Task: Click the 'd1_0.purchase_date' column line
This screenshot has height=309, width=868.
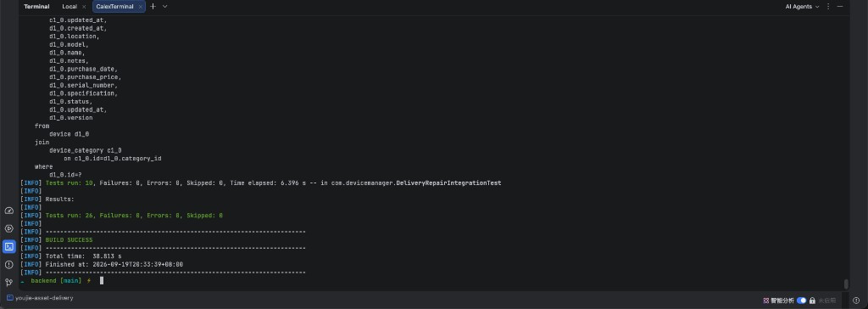Action: click(84, 69)
